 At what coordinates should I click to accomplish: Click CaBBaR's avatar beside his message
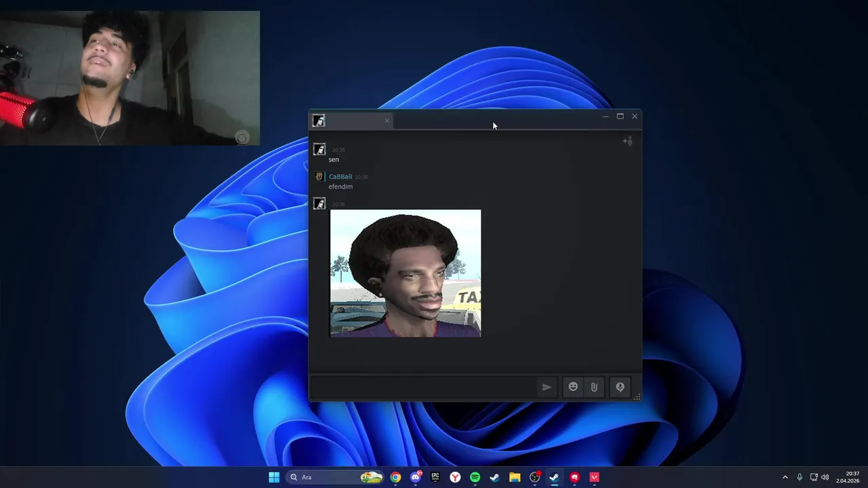[319, 177]
